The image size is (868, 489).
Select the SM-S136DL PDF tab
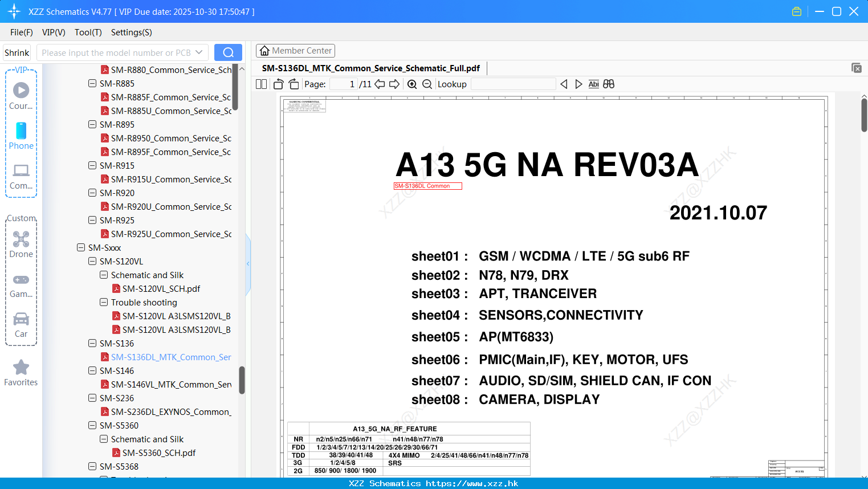click(x=370, y=68)
